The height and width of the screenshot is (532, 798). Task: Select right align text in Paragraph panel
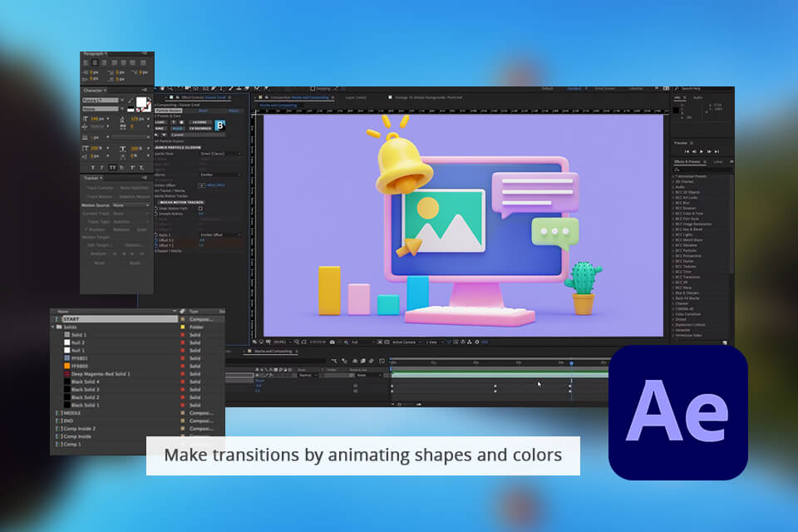point(104,63)
